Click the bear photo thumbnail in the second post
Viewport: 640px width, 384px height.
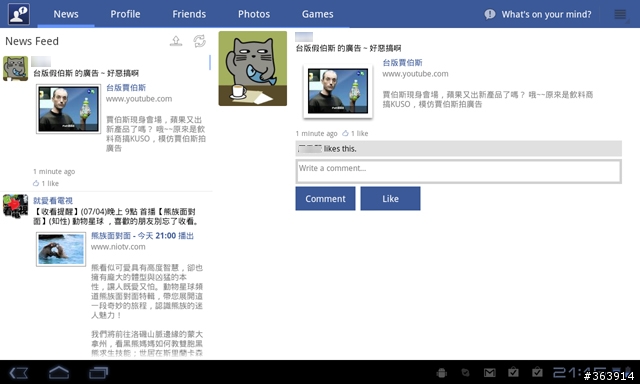point(61,249)
